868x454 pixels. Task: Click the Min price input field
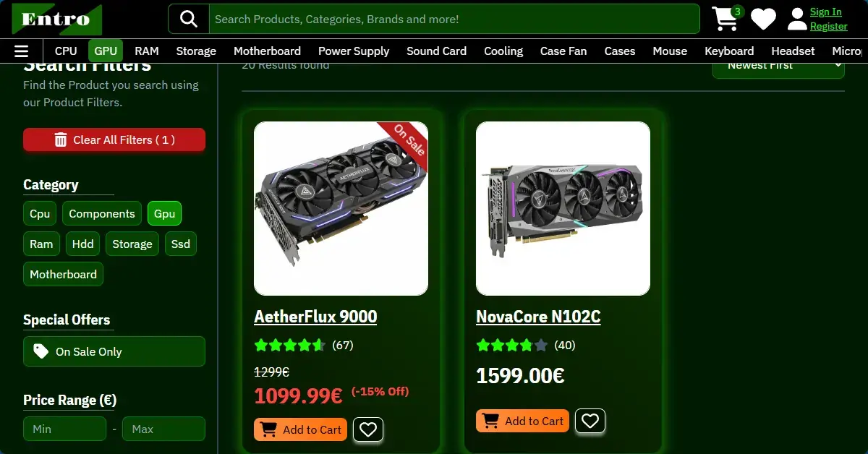click(x=64, y=429)
